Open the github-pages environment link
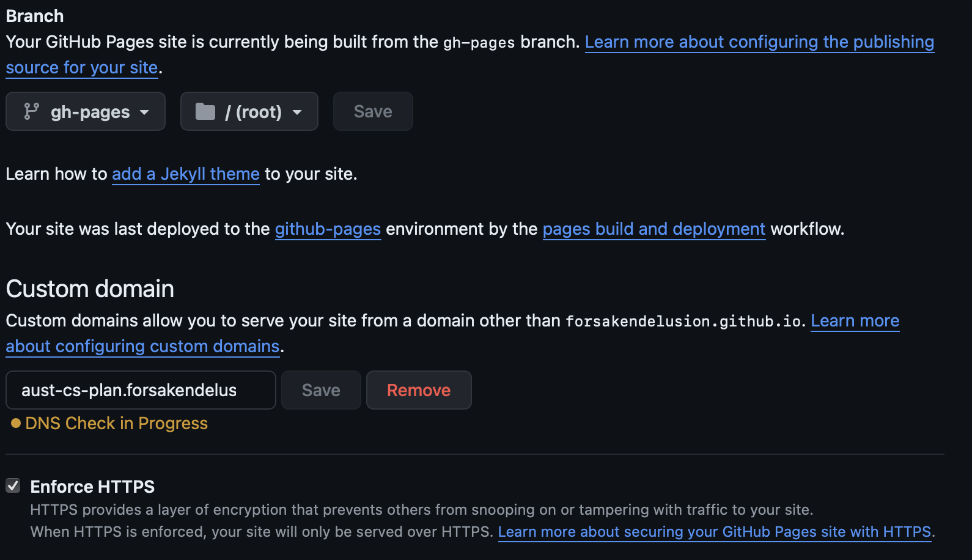 (328, 229)
